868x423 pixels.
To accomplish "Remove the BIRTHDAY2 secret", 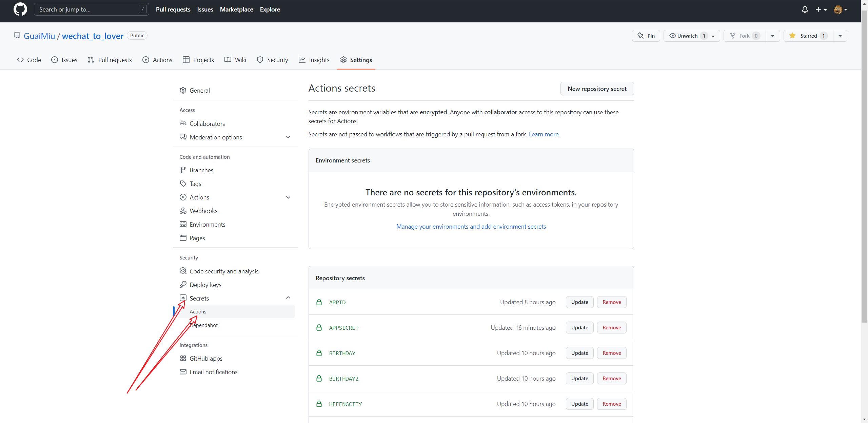I will [x=612, y=378].
